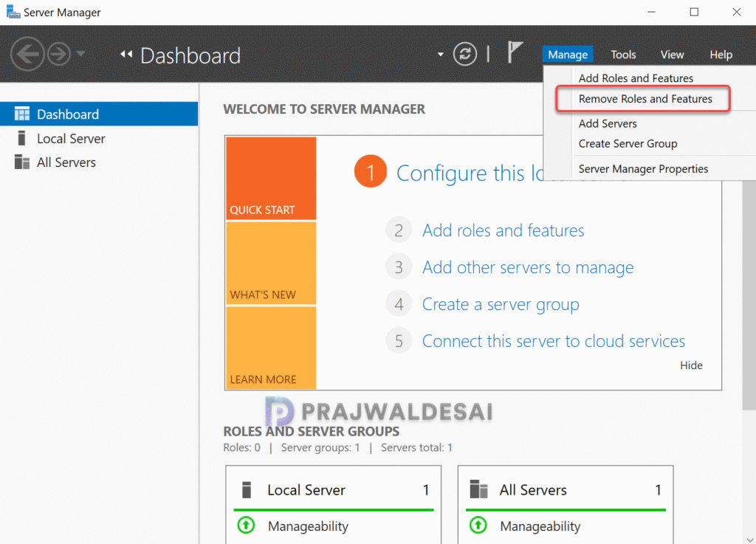
Task: Click the Add roles and features link
Action: click(x=503, y=230)
